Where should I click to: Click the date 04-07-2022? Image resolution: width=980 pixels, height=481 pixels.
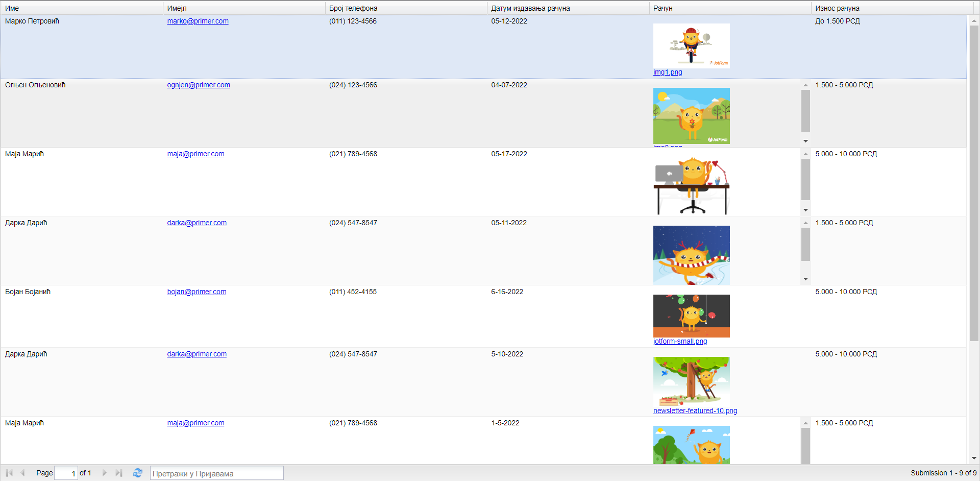pos(509,85)
